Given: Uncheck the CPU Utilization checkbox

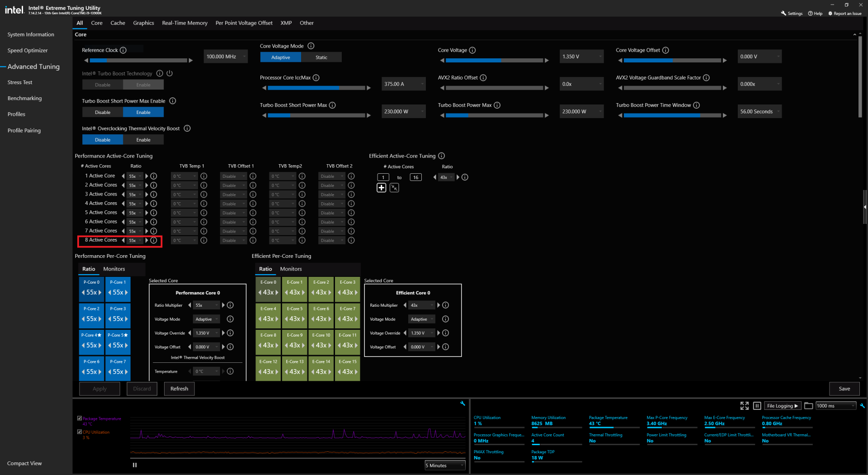Looking at the screenshot, I should [x=80, y=432].
